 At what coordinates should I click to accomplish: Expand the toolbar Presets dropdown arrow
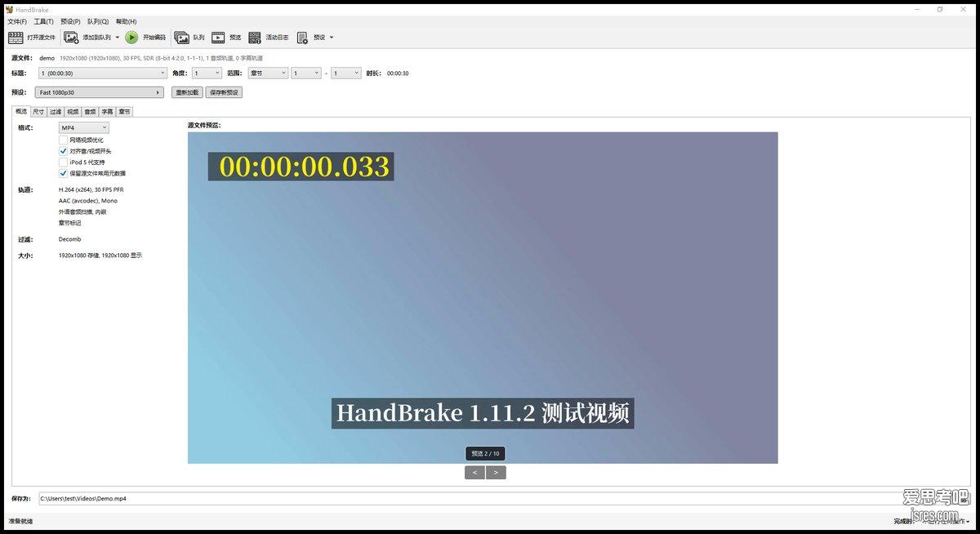(x=331, y=38)
